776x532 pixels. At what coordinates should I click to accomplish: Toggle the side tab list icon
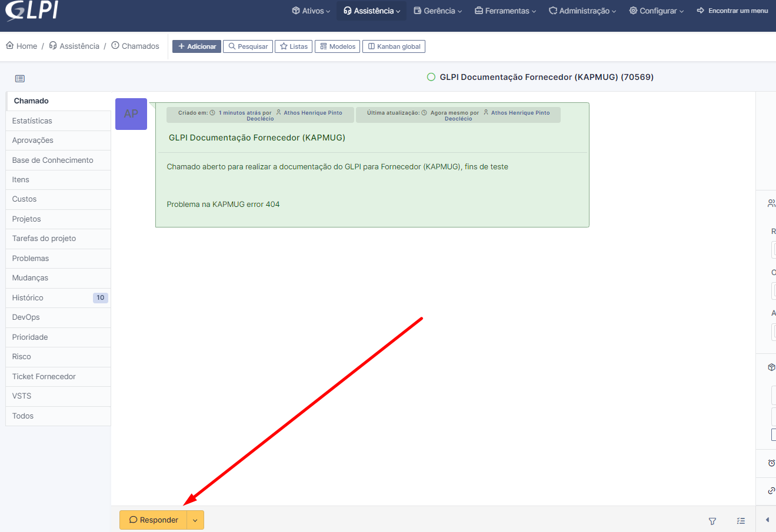tap(20, 79)
